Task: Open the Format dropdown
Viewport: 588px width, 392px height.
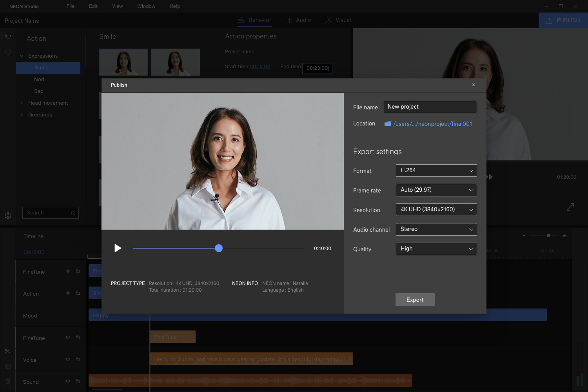Action: (x=436, y=171)
